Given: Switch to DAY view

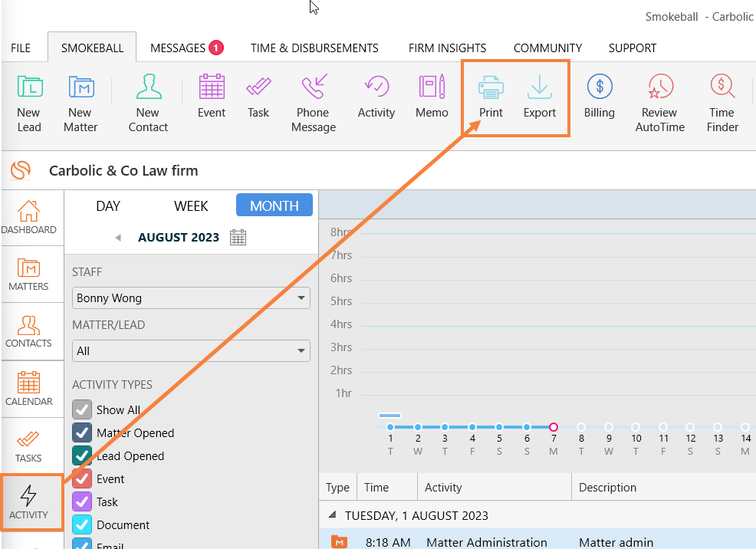Looking at the screenshot, I should click(108, 205).
